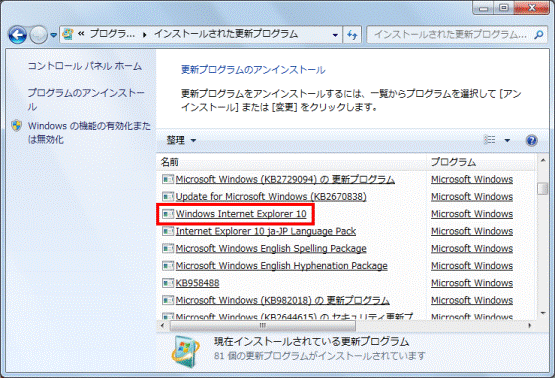Expand the view options dropdown arrow

(x=507, y=141)
